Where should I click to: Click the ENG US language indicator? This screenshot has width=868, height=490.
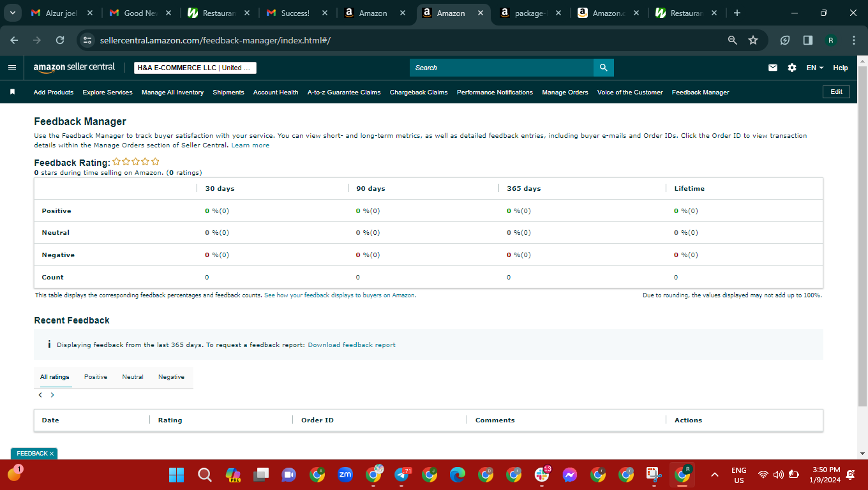[738, 475]
